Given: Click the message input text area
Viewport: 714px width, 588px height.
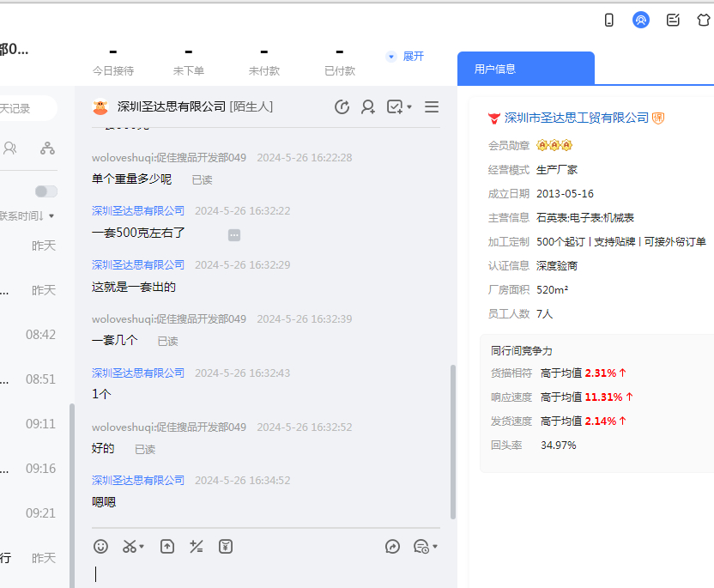Looking at the screenshot, I should tap(266, 573).
